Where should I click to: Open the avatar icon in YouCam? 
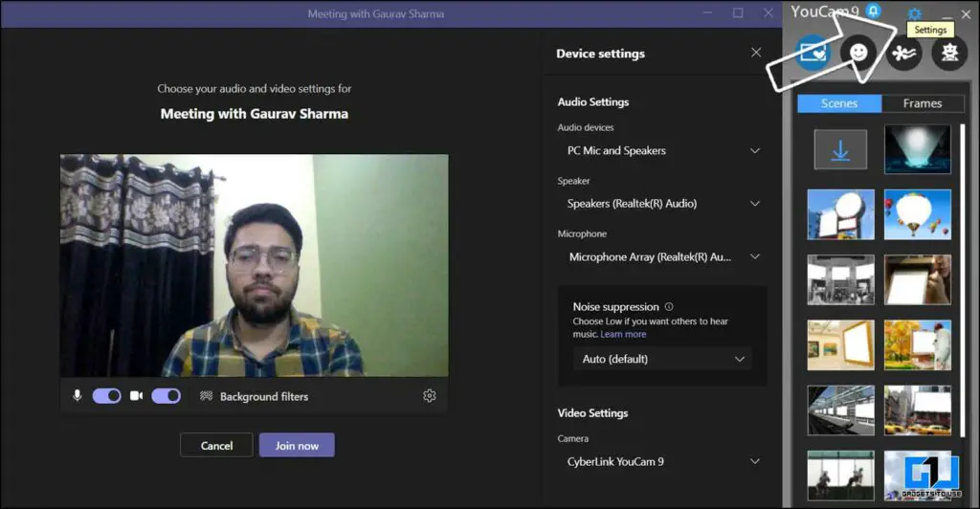click(x=949, y=53)
